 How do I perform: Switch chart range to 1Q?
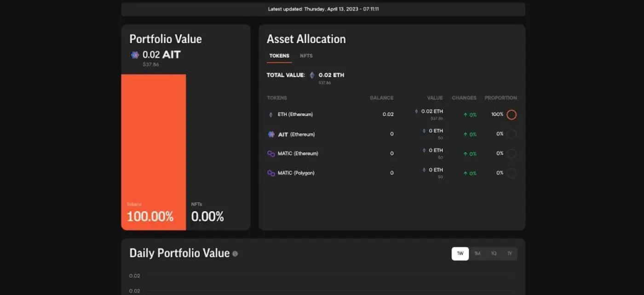click(x=494, y=254)
